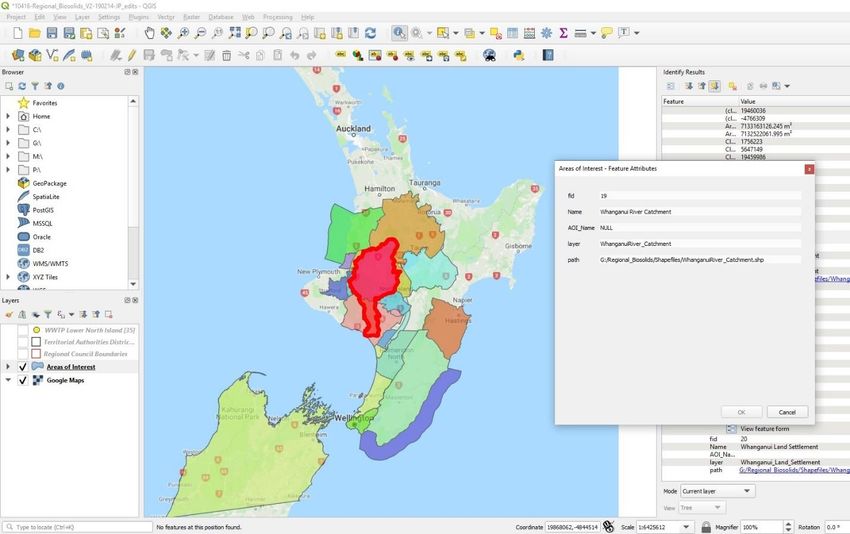Click Filter Legend funnel in Layers panel
The height and width of the screenshot is (534, 850).
(48, 314)
